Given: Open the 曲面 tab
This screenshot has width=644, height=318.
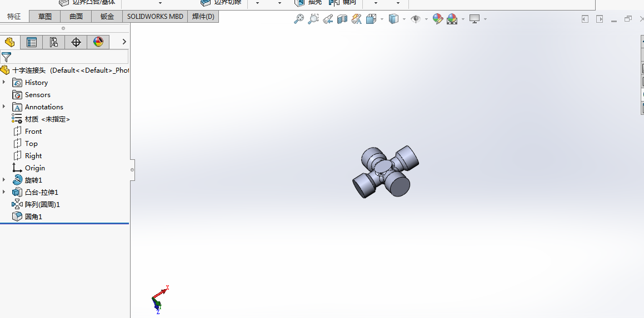Looking at the screenshot, I should coord(76,17).
